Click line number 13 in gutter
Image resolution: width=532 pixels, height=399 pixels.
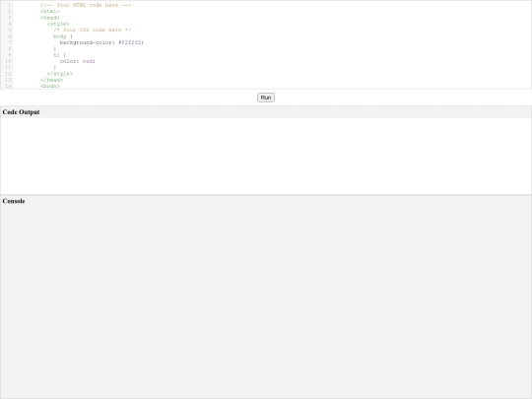tap(8, 80)
